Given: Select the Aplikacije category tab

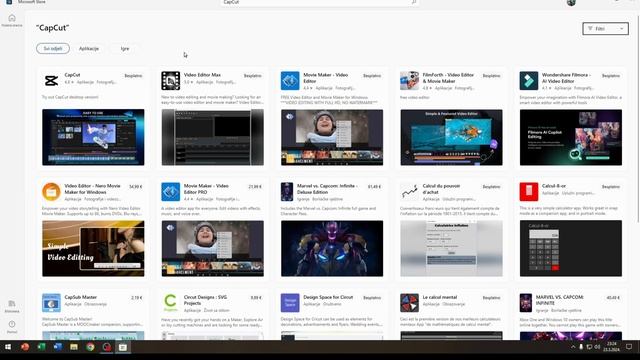Looking at the screenshot, I should [89, 49].
